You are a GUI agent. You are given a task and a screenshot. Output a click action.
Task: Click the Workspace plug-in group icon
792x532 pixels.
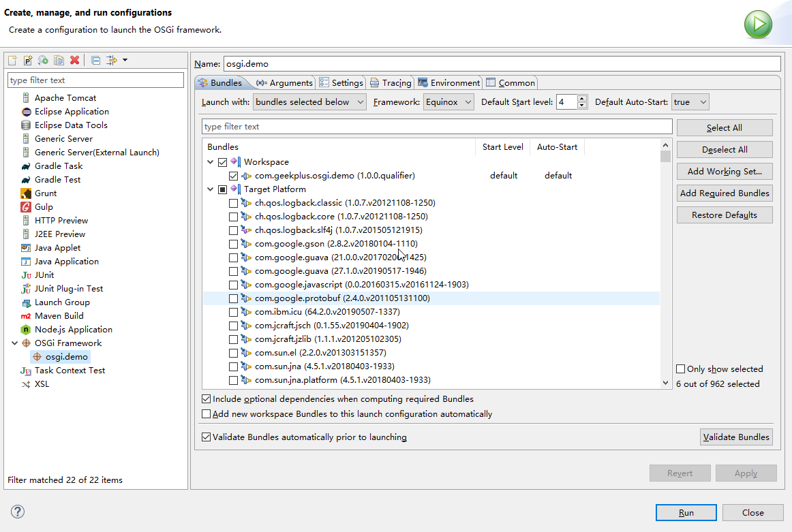coord(235,162)
